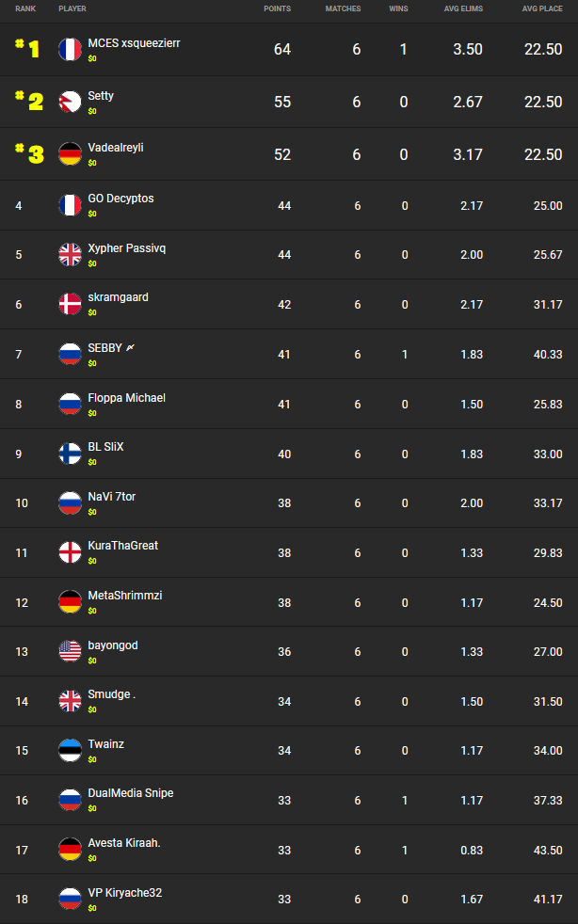The height and width of the screenshot is (924, 578).
Task: Sort by the Wins column header
Action: click(x=398, y=8)
